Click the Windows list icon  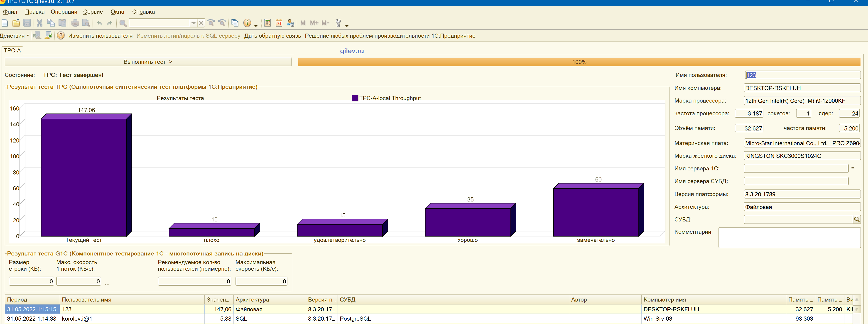tap(235, 23)
